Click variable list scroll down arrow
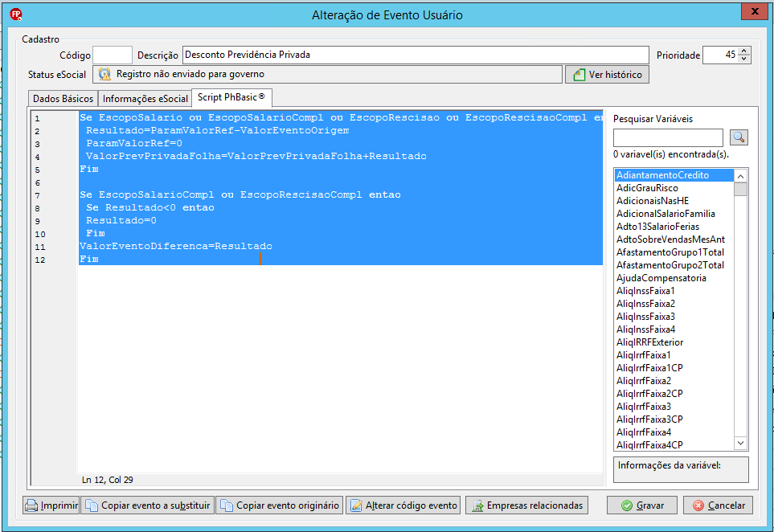Image resolution: width=774 pixels, height=532 pixels. [x=740, y=443]
